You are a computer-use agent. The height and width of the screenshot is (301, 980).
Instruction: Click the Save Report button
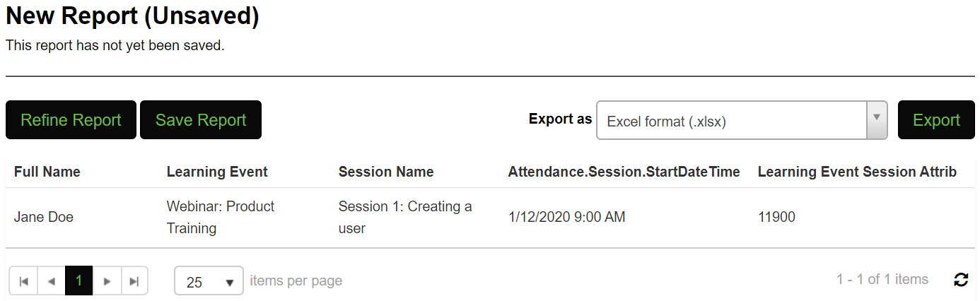coord(201,120)
